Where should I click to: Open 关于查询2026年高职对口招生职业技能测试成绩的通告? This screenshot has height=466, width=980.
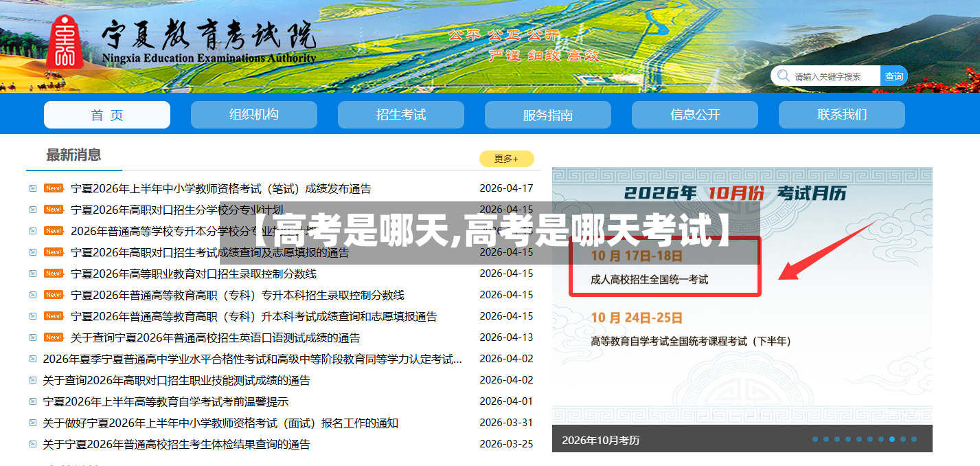click(x=176, y=380)
